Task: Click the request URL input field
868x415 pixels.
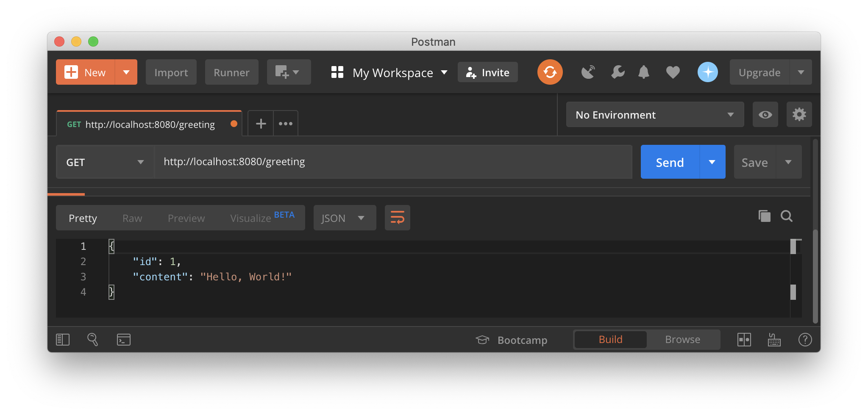Action: (x=393, y=162)
